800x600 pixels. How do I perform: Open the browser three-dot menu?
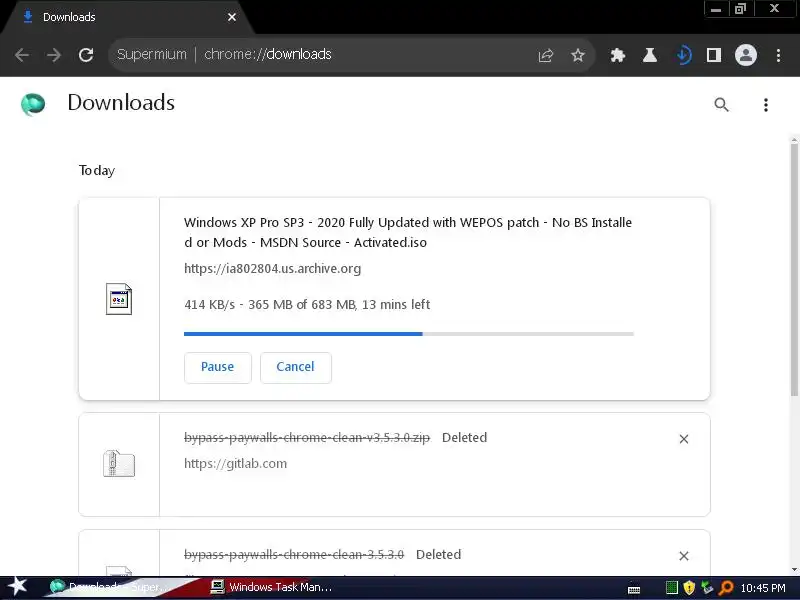click(x=778, y=55)
